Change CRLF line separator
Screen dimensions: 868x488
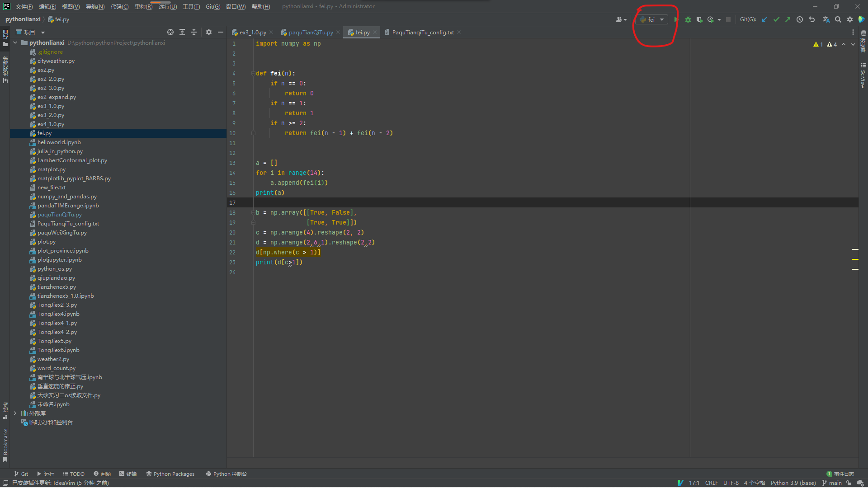click(x=711, y=483)
